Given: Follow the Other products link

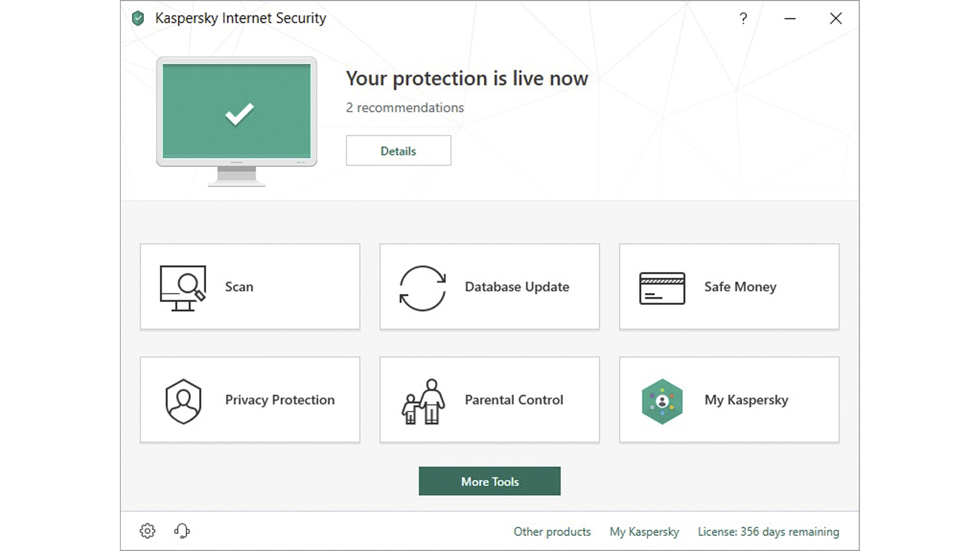Looking at the screenshot, I should [x=552, y=532].
